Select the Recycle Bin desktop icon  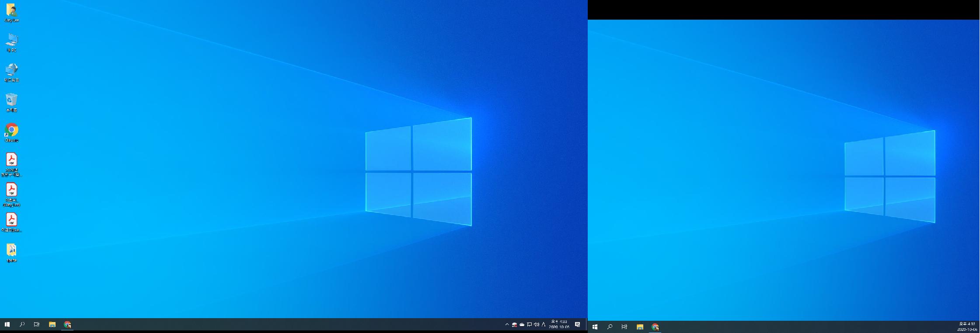pos(11,101)
